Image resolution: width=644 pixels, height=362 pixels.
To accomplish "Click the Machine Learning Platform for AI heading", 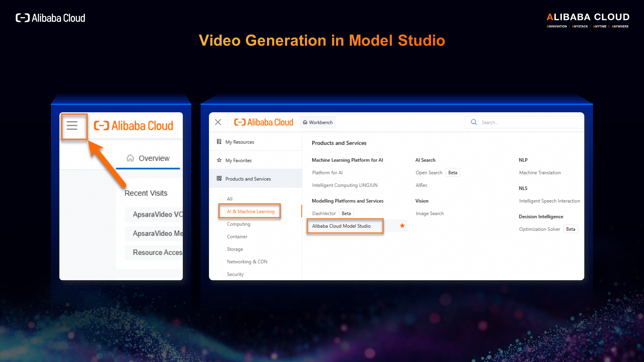I will coord(347,160).
